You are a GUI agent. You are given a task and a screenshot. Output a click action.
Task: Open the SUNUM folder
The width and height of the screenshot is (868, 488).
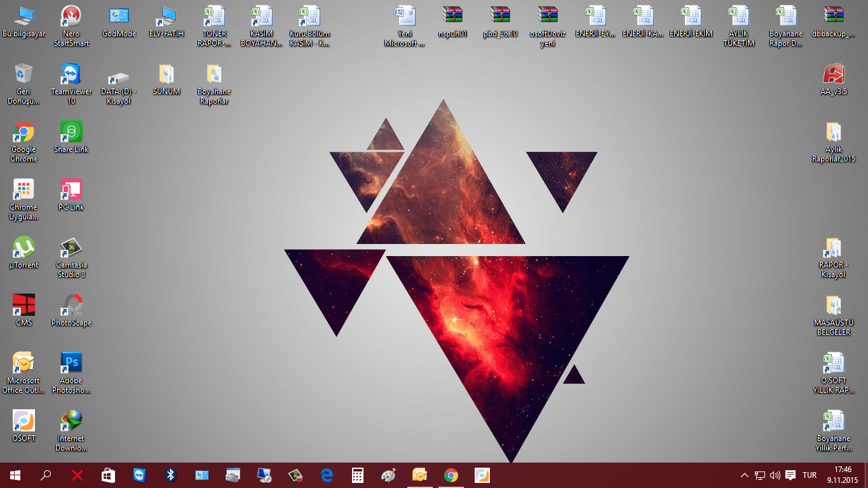point(166,81)
